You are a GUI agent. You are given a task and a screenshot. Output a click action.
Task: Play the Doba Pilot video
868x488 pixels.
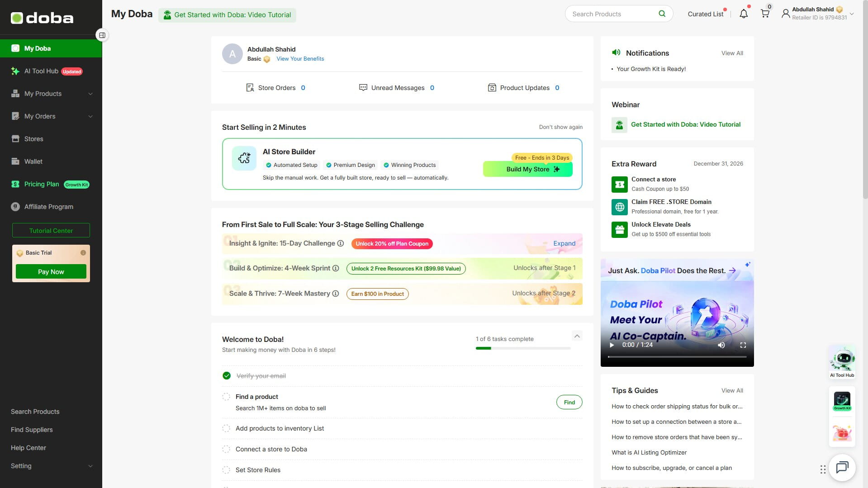click(612, 345)
